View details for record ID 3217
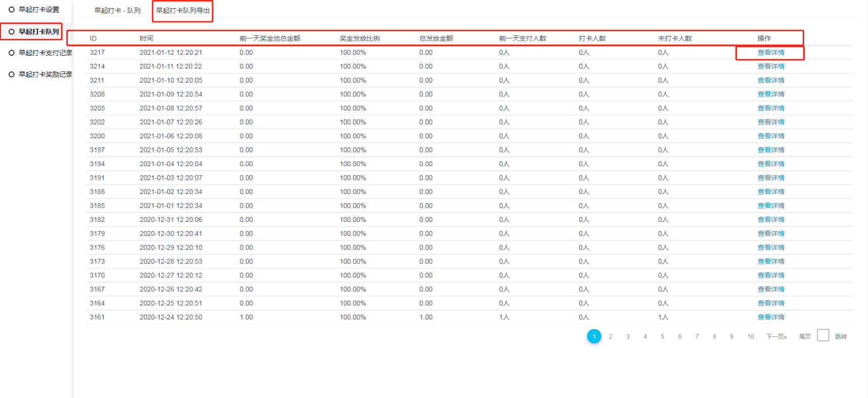The height and width of the screenshot is (398, 868). [770, 53]
